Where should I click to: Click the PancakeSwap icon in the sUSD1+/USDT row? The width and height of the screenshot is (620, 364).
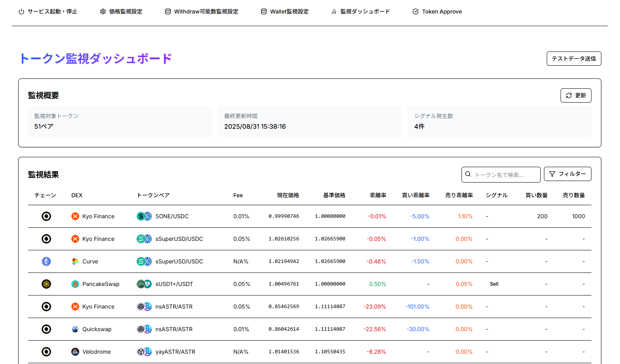[x=76, y=284]
